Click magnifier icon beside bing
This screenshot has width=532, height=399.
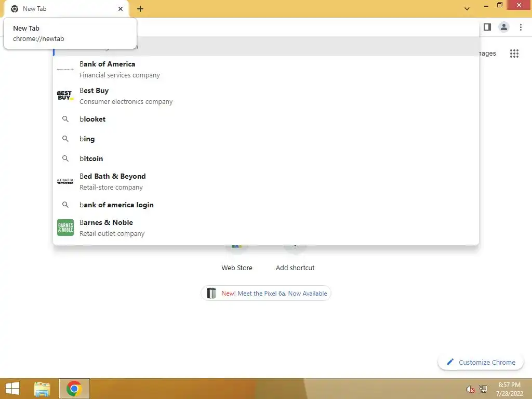point(65,139)
